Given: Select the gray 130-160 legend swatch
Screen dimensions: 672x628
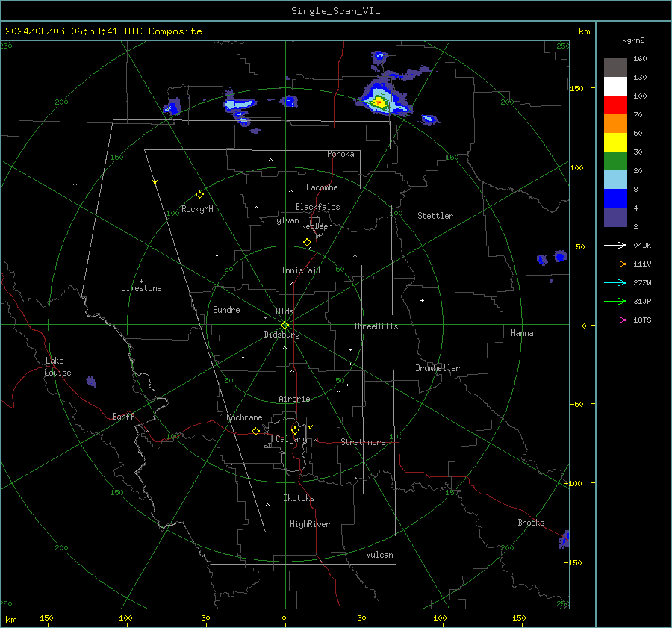Looking at the screenshot, I should click(615, 68).
